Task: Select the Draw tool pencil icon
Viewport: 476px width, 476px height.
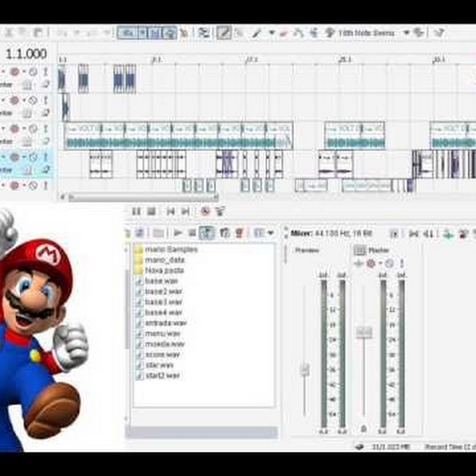Action: [x=224, y=33]
